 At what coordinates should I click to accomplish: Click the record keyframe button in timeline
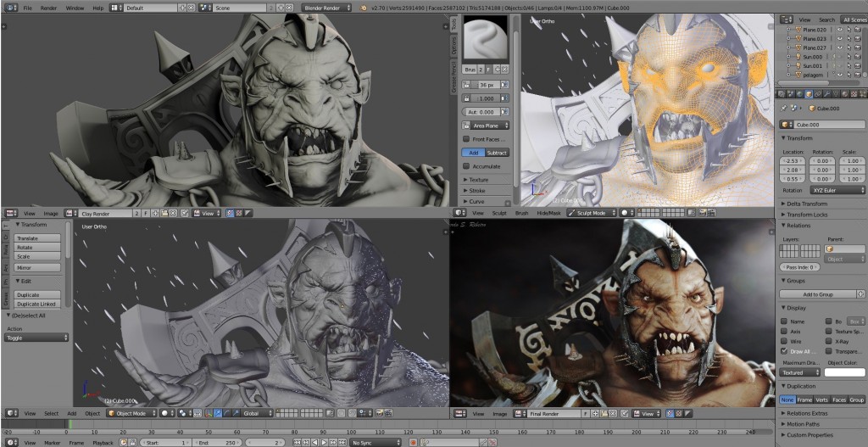[x=414, y=443]
